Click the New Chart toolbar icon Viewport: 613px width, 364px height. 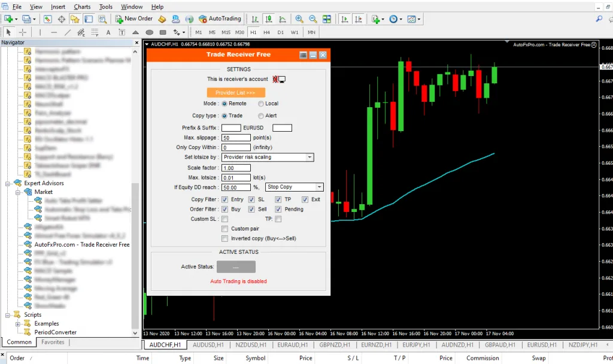pyautogui.click(x=8, y=19)
